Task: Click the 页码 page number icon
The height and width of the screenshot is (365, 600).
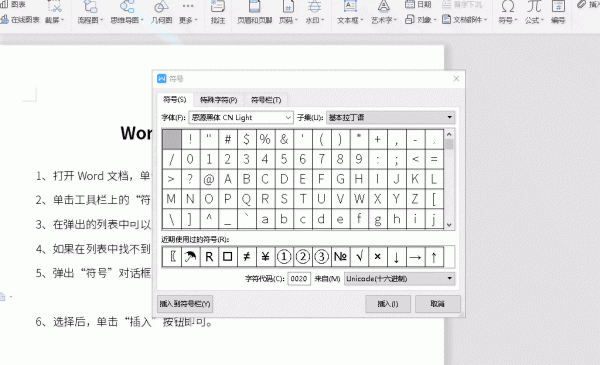Action: 288,7
